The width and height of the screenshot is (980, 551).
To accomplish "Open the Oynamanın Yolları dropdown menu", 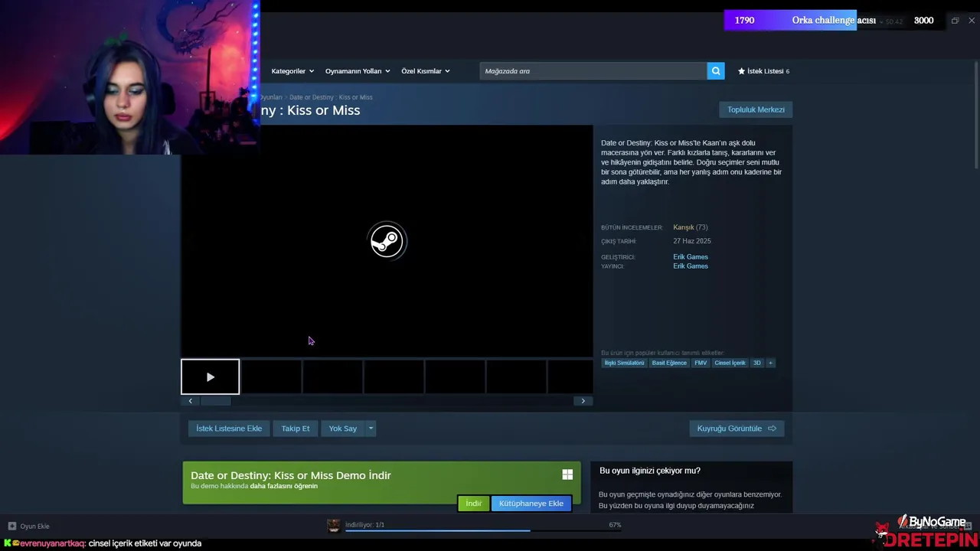I will point(358,71).
